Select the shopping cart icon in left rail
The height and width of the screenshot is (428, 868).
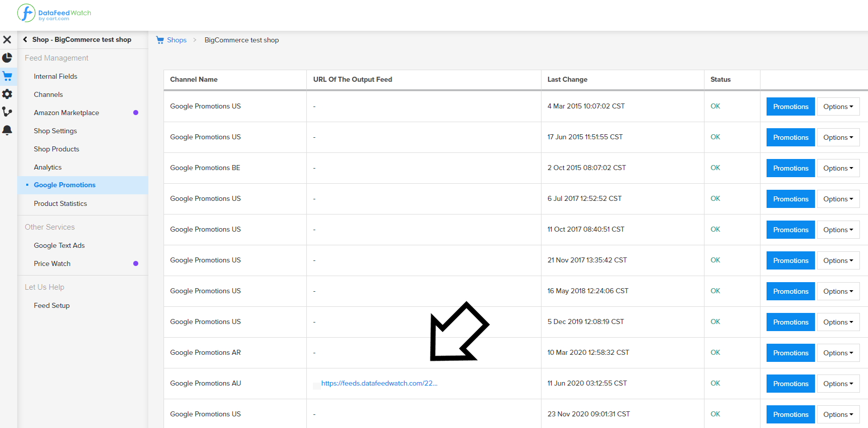(7, 76)
